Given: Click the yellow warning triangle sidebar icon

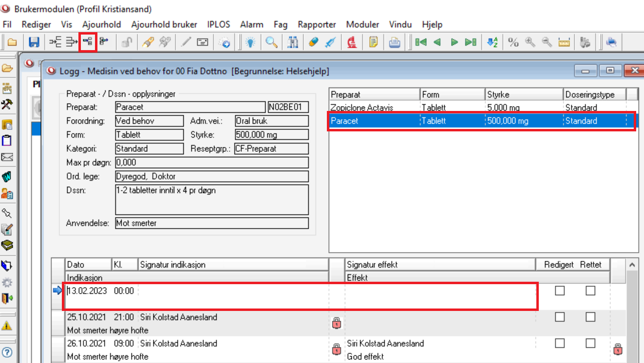Looking at the screenshot, I should 7,326.
